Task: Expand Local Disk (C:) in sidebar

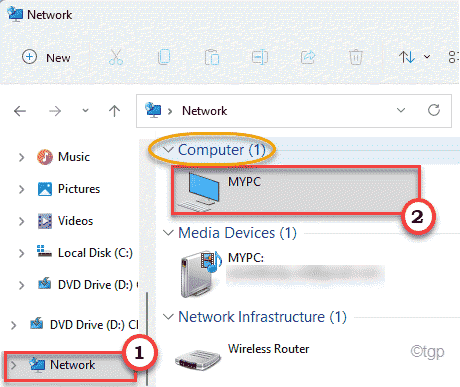Action: 21,253
